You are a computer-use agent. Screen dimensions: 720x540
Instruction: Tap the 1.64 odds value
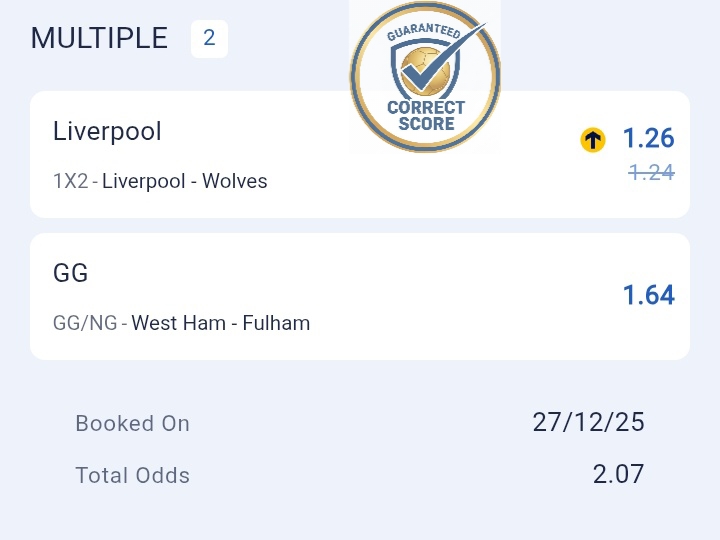coord(648,295)
